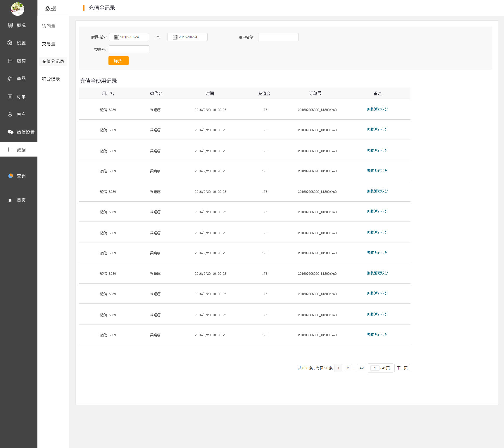Open the start date picker field
504x448 pixels.
point(129,37)
